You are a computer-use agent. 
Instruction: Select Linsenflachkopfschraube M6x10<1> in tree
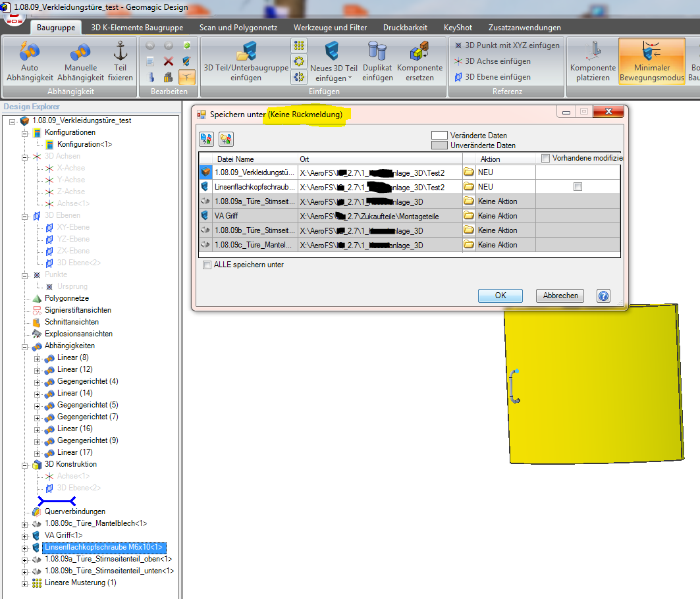(104, 547)
